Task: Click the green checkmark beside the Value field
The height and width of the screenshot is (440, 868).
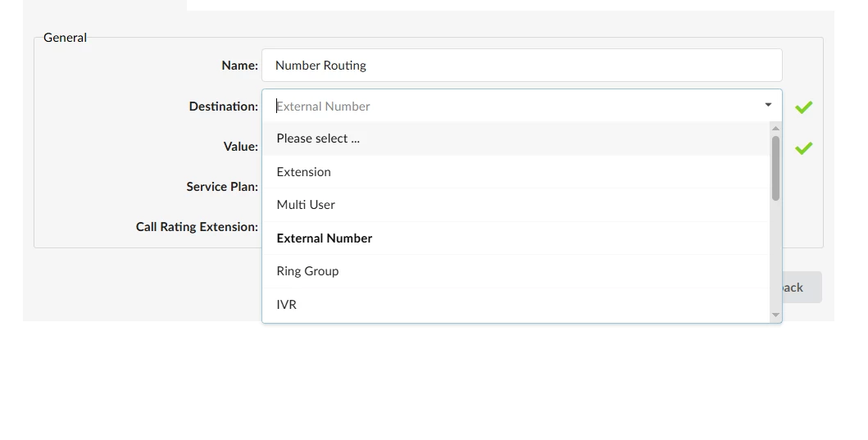Action: (803, 147)
